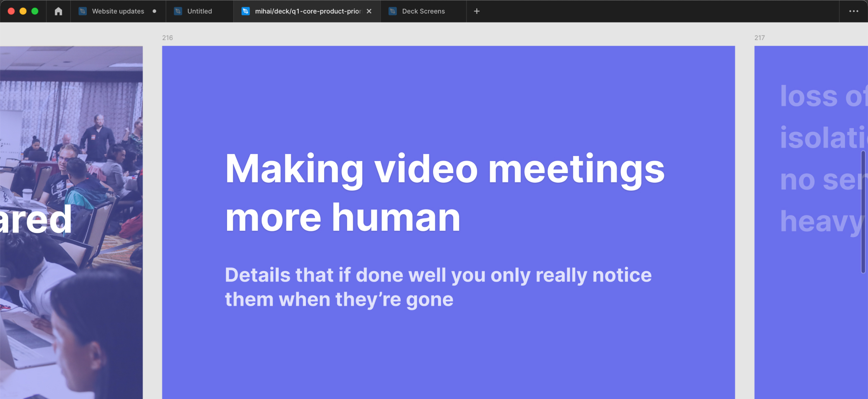Select frame label 217
The width and height of the screenshot is (868, 399).
click(x=759, y=38)
